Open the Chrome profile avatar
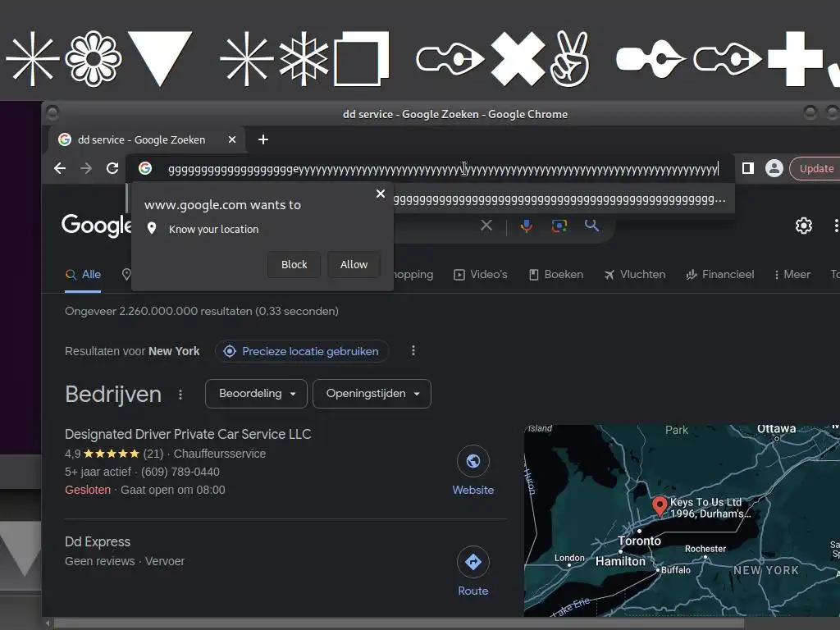The width and height of the screenshot is (840, 630). [774, 168]
